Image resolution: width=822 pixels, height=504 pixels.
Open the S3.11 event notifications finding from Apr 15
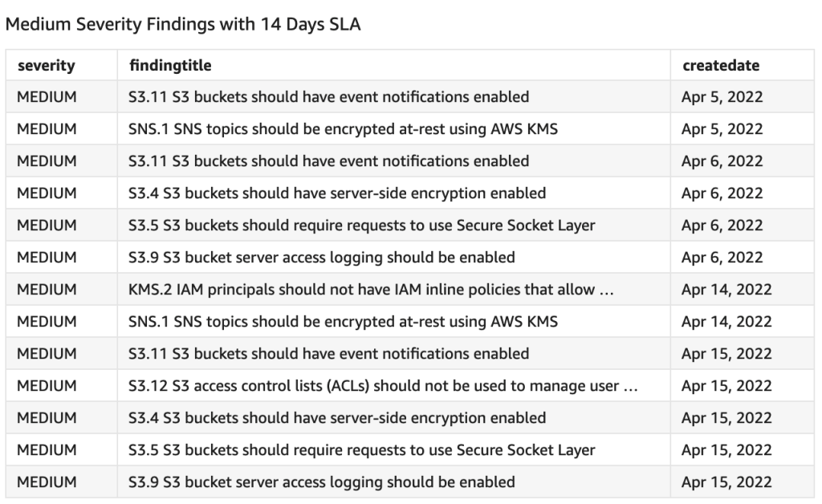click(328, 354)
